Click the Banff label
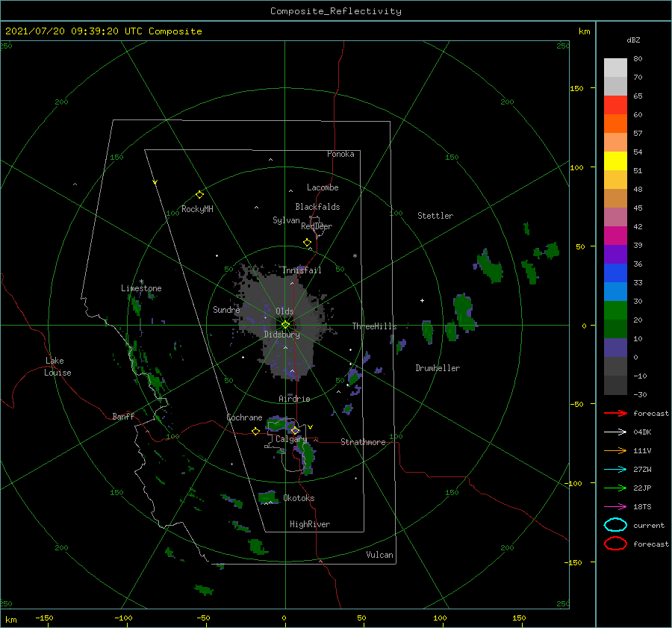Screen dimensions: 672x628 click(x=123, y=416)
